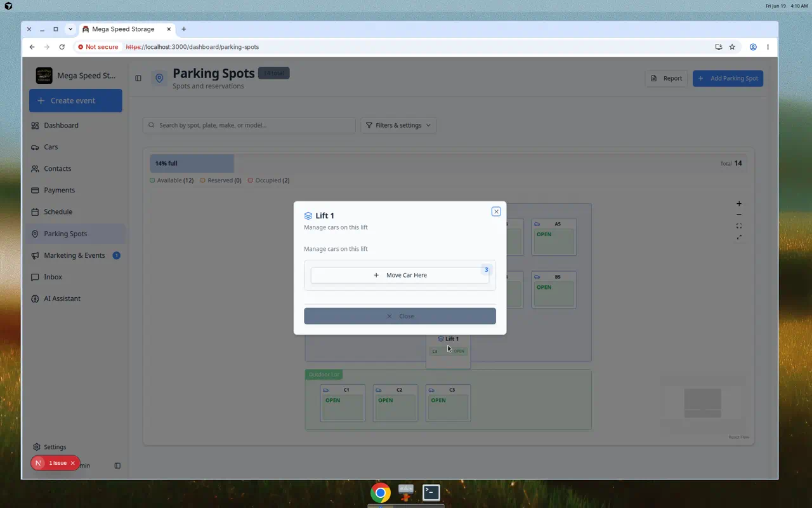Go to Contacts in sidebar
This screenshot has height=508, width=812.
(x=75, y=168)
